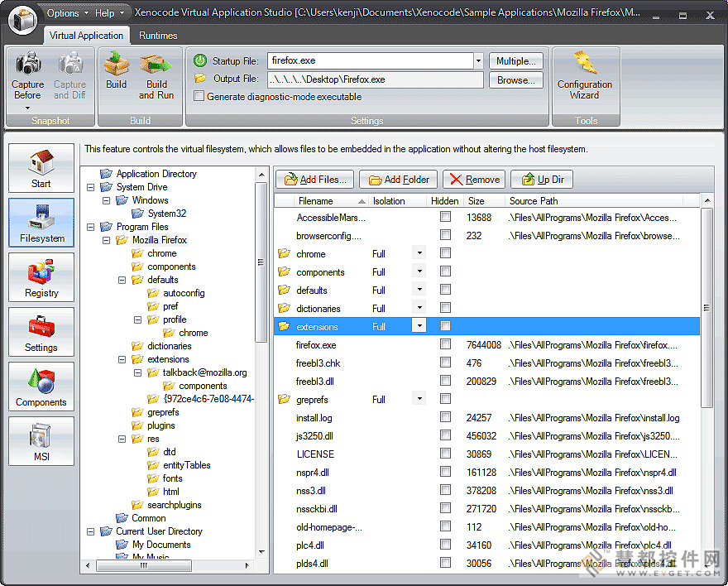728x586 pixels.
Task: Open the Settings toolbox section in sidebar
Action: (41, 332)
